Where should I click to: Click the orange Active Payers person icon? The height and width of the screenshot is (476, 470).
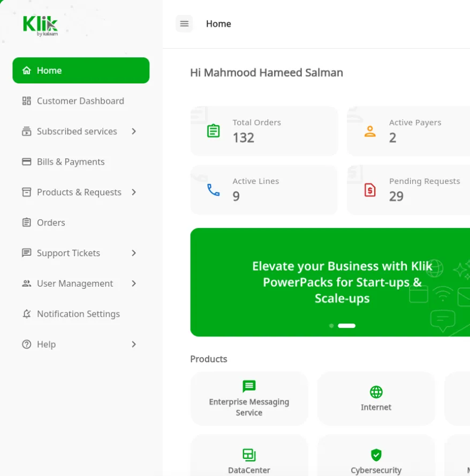pos(370,131)
